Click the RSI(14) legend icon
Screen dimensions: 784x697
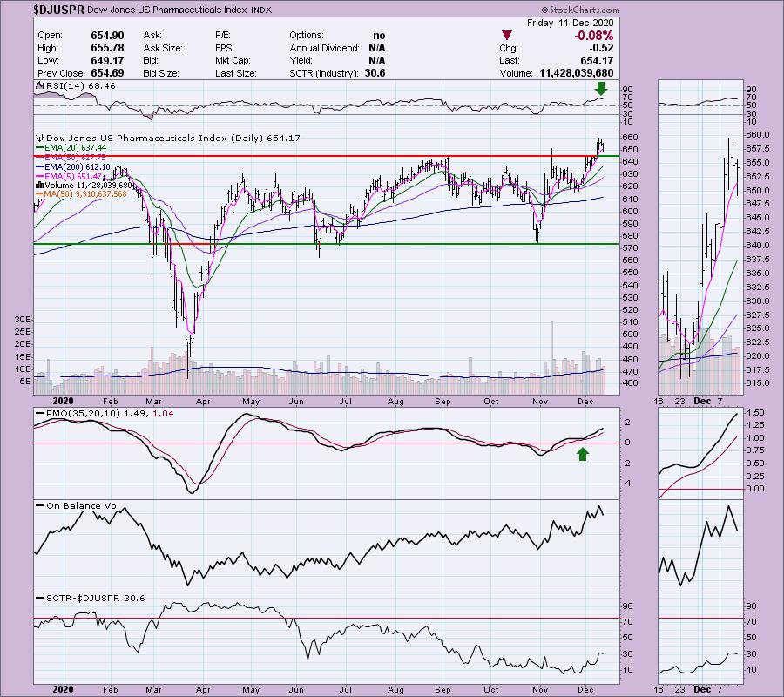pyautogui.click(x=39, y=86)
